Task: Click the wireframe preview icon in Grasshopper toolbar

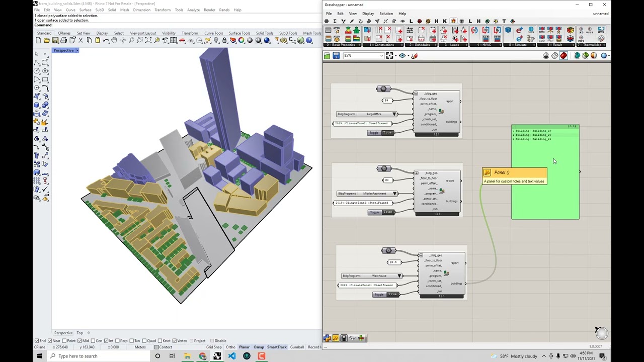Action: point(554,56)
